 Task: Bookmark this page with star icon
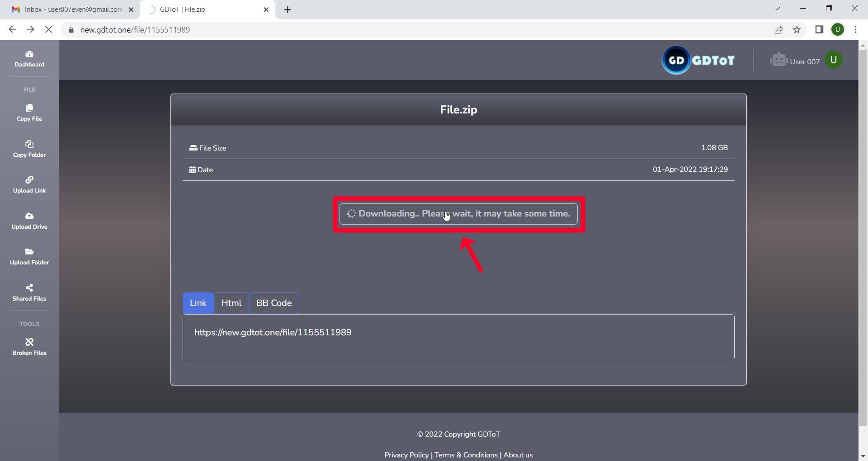[x=797, y=30]
